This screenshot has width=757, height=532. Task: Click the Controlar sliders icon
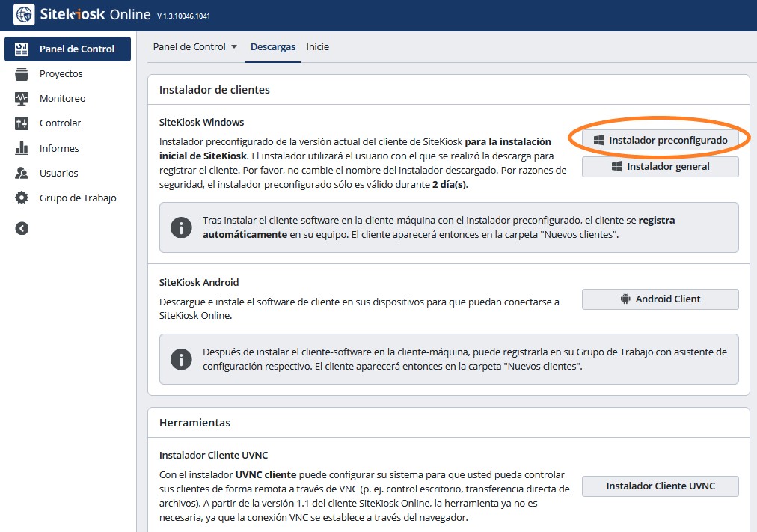point(22,123)
